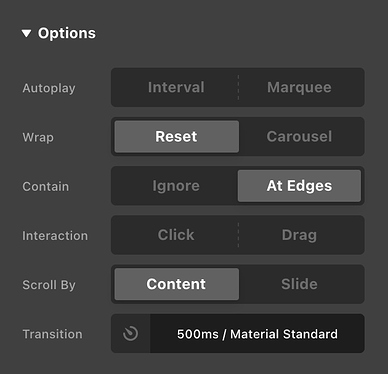Toggle Click interaction on
This screenshot has width=388, height=374.
coord(176,235)
